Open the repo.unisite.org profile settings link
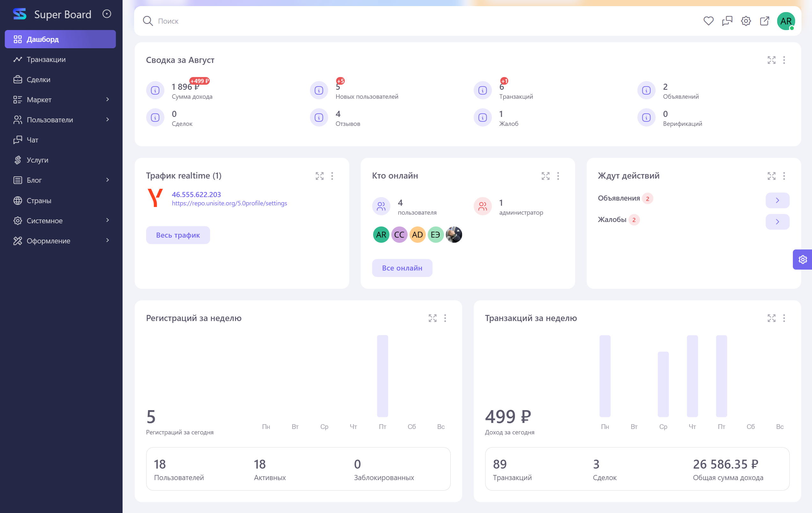This screenshot has height=513, width=812. (x=229, y=203)
